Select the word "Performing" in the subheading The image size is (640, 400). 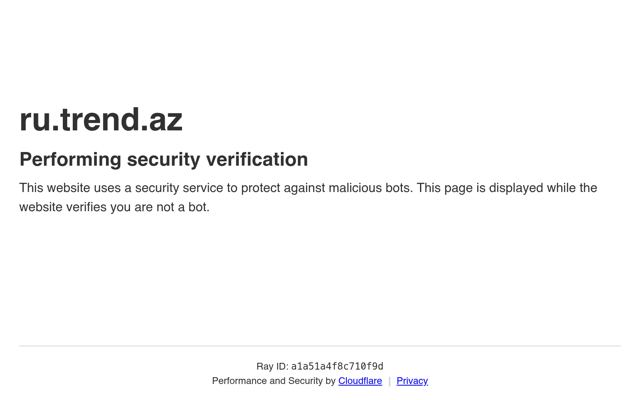click(70, 160)
